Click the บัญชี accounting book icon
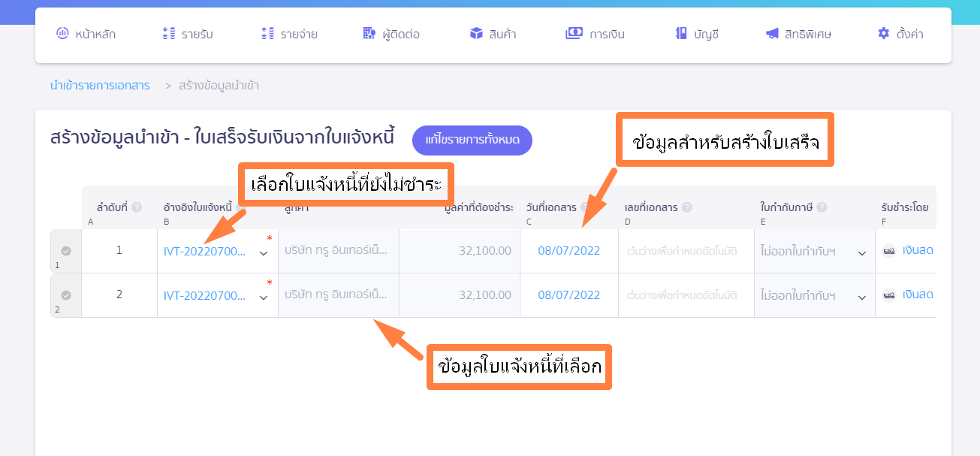980x456 pixels. 681,34
